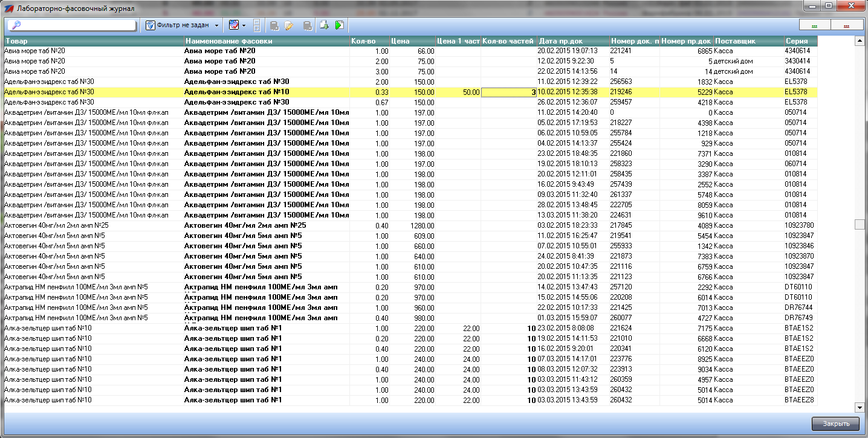Sort by 'Наименование фасовки' column header
Image resolution: width=868 pixels, height=438 pixels.
[x=266, y=41]
